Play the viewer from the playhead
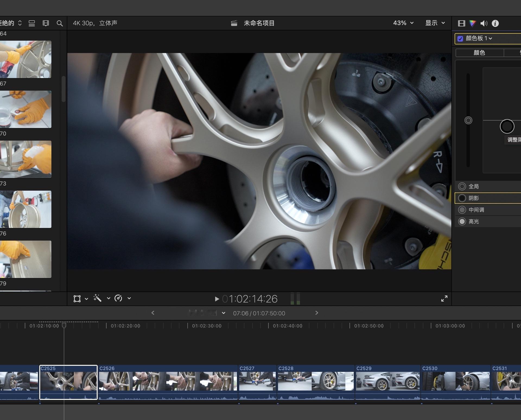This screenshot has height=420, width=521. pyautogui.click(x=217, y=299)
